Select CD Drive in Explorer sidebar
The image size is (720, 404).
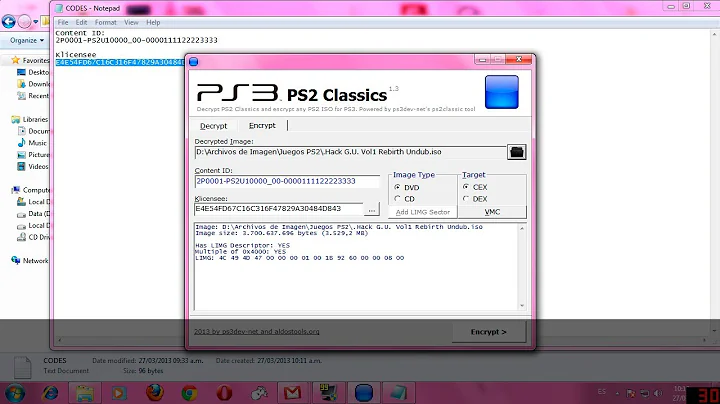(x=33, y=237)
